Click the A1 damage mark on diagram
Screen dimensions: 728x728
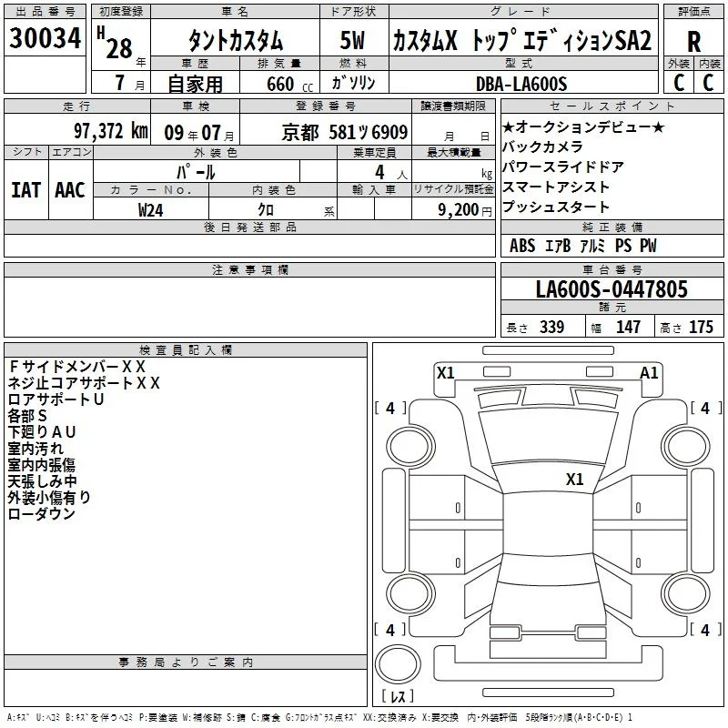pos(649,372)
